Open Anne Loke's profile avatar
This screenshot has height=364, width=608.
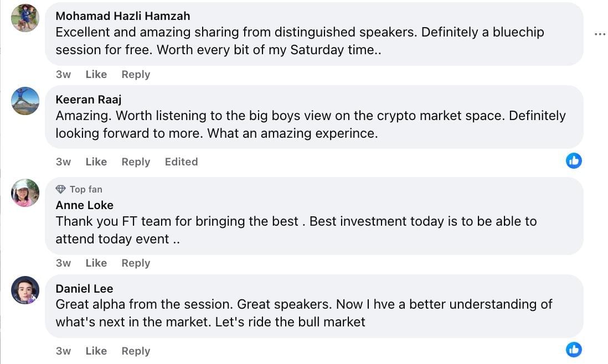click(25, 193)
